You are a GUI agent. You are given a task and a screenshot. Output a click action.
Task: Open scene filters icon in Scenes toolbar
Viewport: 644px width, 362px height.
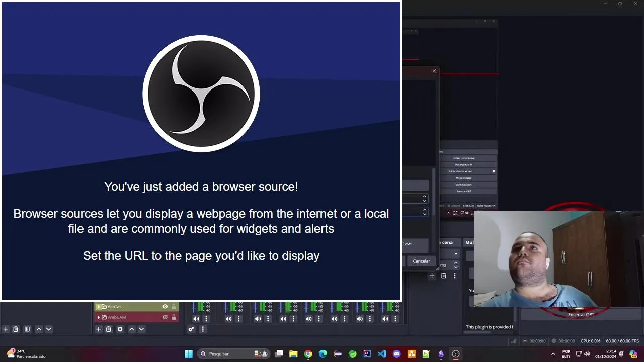[27, 329]
